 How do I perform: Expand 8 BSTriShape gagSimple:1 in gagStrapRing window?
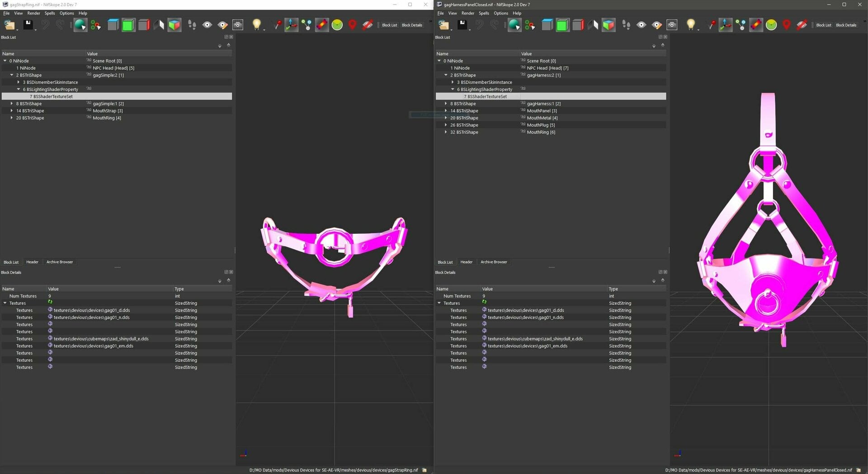[x=12, y=104]
